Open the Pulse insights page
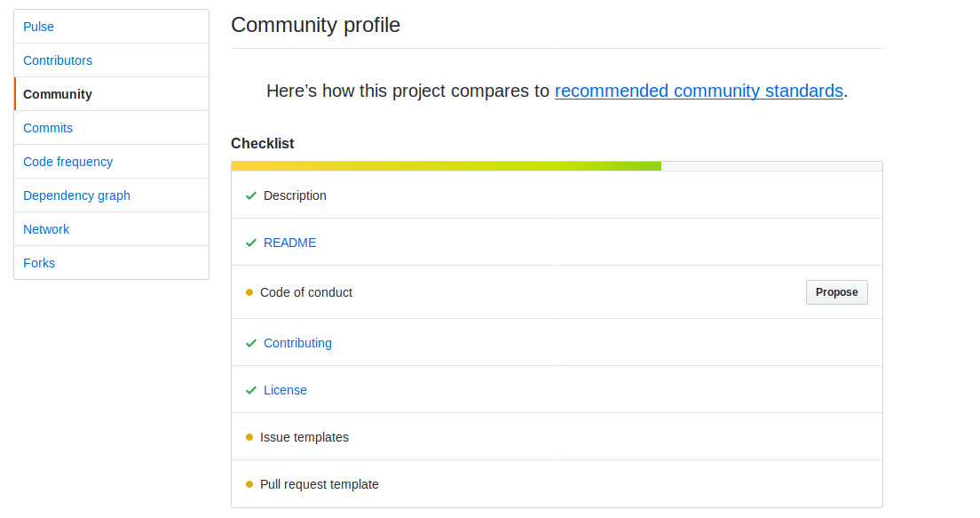Viewport: 980px width, 518px height. click(x=111, y=27)
